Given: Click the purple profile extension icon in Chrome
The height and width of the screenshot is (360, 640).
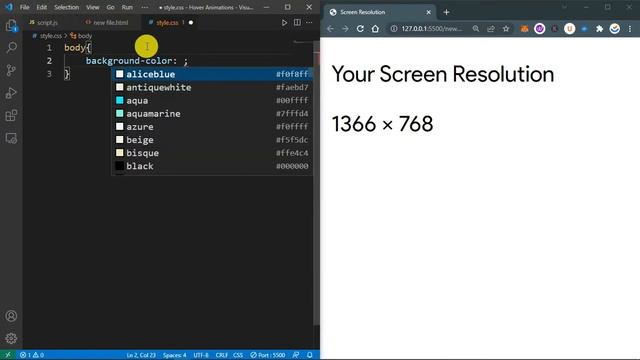Looking at the screenshot, I should [540, 29].
